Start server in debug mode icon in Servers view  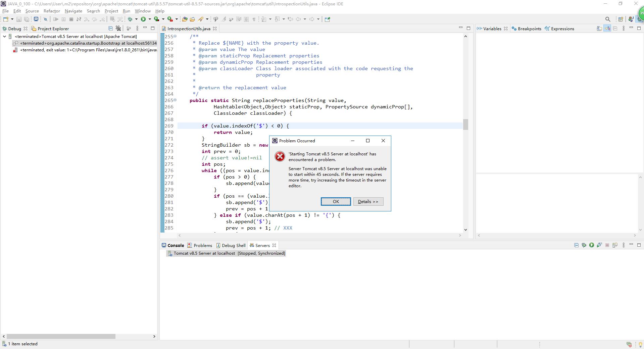click(x=584, y=245)
